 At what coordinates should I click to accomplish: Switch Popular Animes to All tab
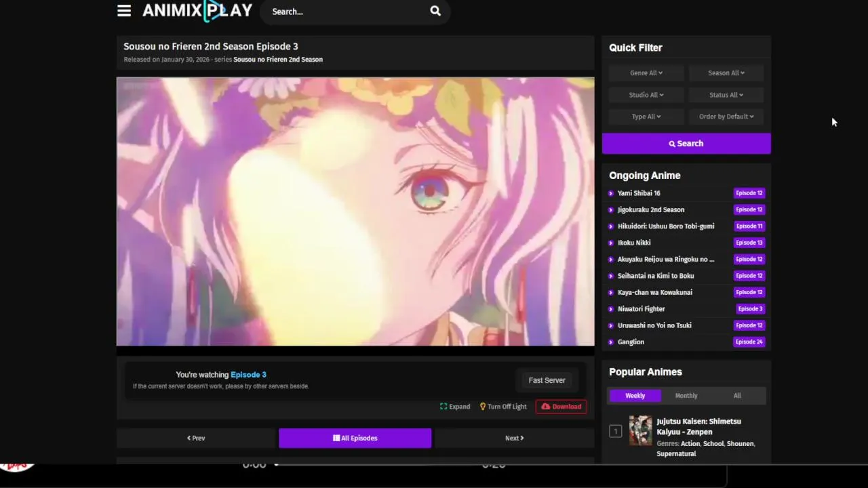(x=737, y=396)
